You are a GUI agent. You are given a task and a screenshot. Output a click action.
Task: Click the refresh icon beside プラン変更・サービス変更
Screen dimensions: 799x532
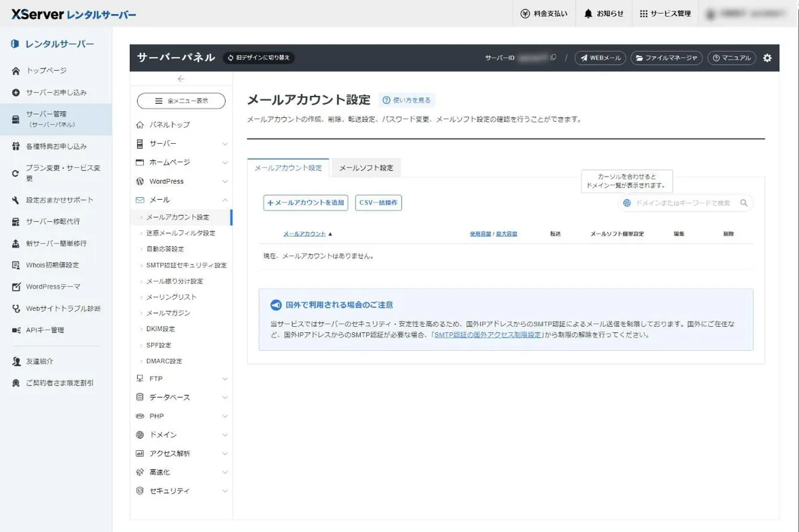click(16, 174)
